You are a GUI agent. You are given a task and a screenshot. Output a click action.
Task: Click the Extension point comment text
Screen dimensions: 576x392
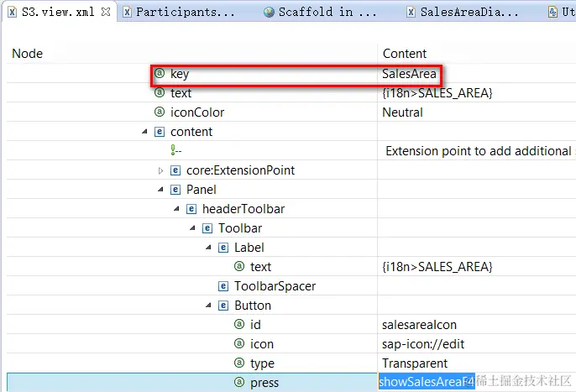(x=479, y=151)
